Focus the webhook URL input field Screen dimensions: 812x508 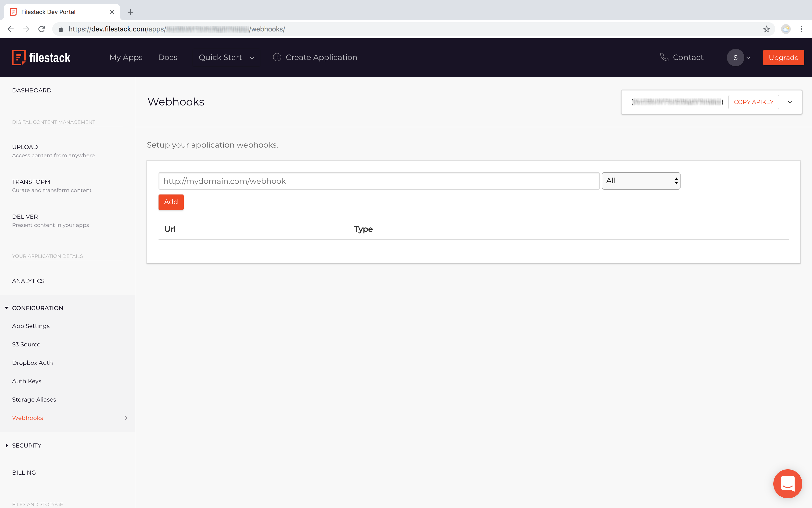coord(379,181)
